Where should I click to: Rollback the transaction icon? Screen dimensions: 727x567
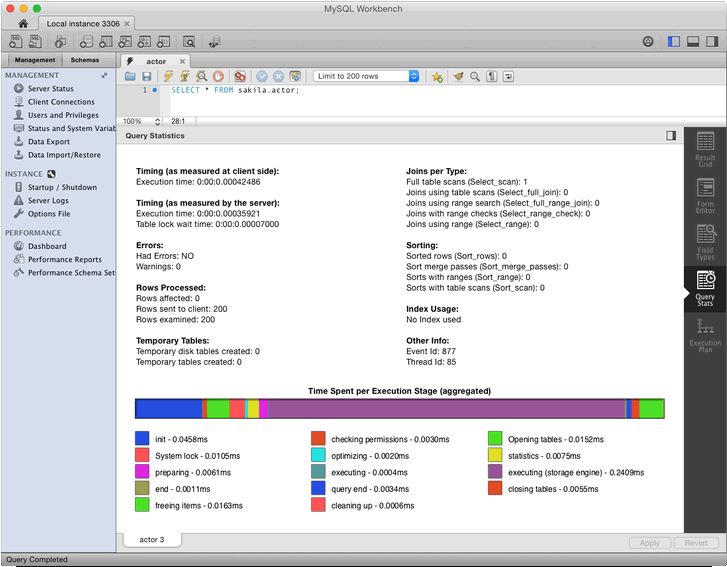point(278,76)
